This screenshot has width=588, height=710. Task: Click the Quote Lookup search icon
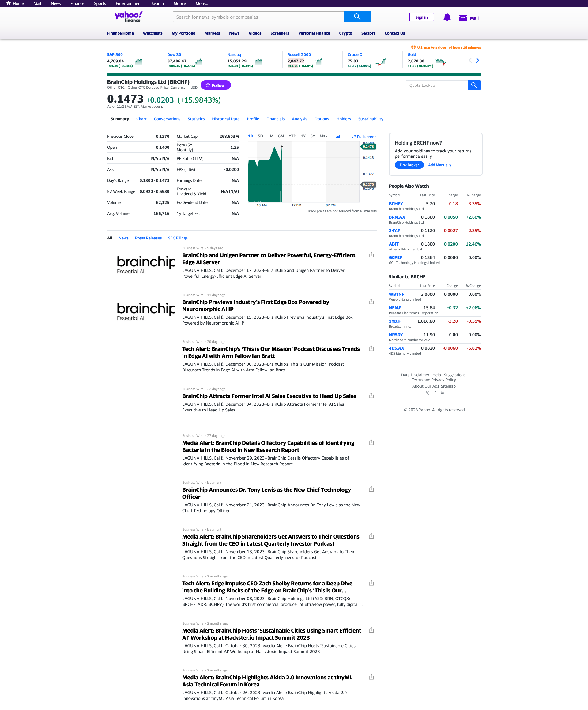474,85
